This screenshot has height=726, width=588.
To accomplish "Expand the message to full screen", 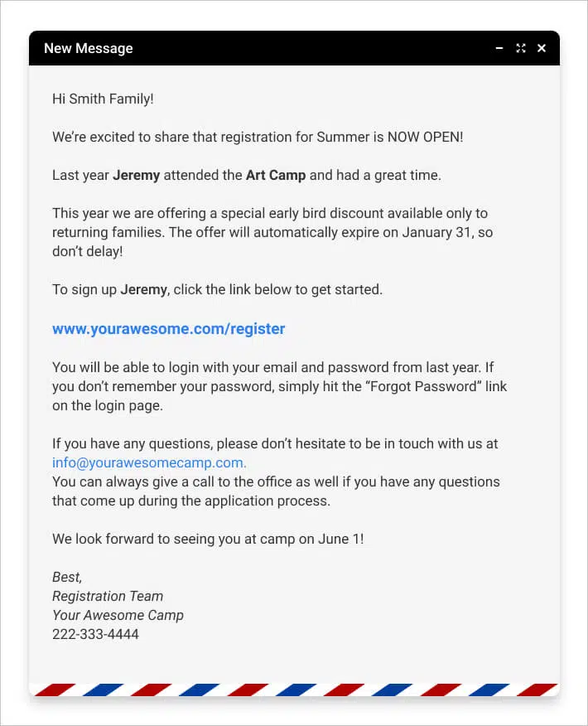I will coord(521,48).
